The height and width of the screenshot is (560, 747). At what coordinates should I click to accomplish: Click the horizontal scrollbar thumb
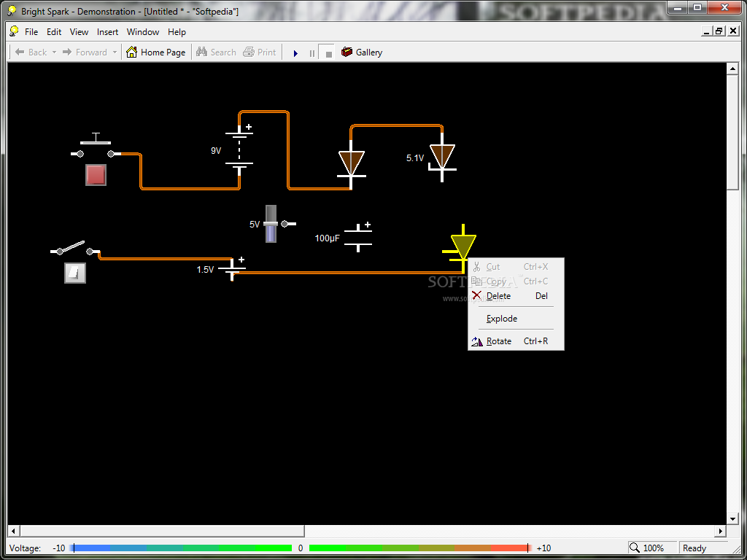point(161,531)
